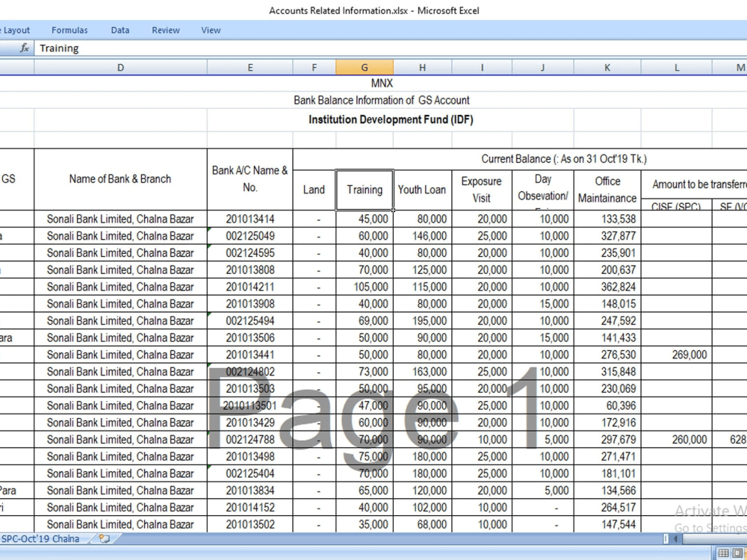Select column K header
747x560 pixels.
(x=607, y=68)
